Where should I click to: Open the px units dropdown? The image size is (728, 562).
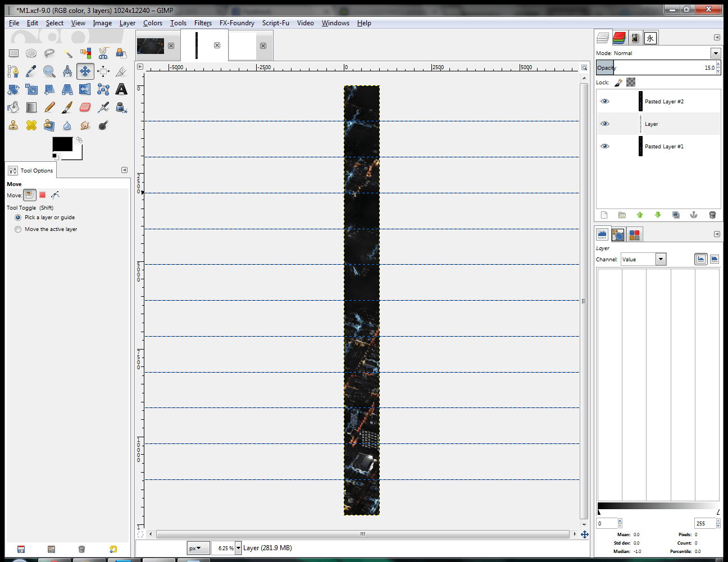click(198, 548)
